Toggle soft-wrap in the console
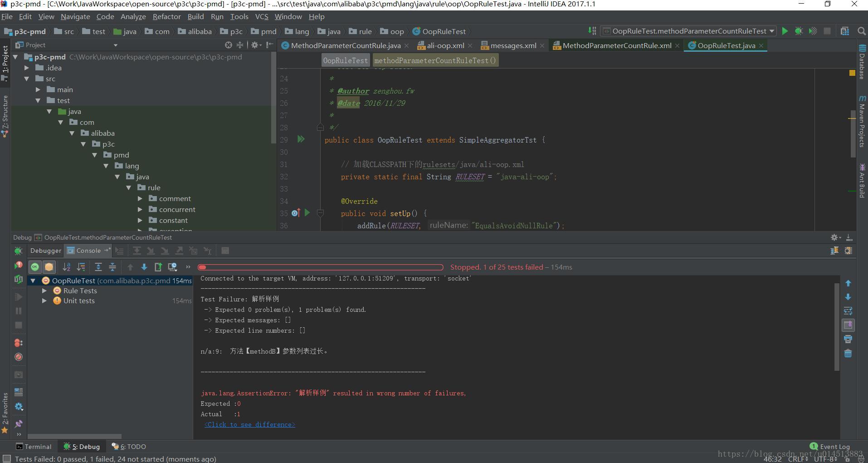Viewport: 868px width, 463px height. 848,311
